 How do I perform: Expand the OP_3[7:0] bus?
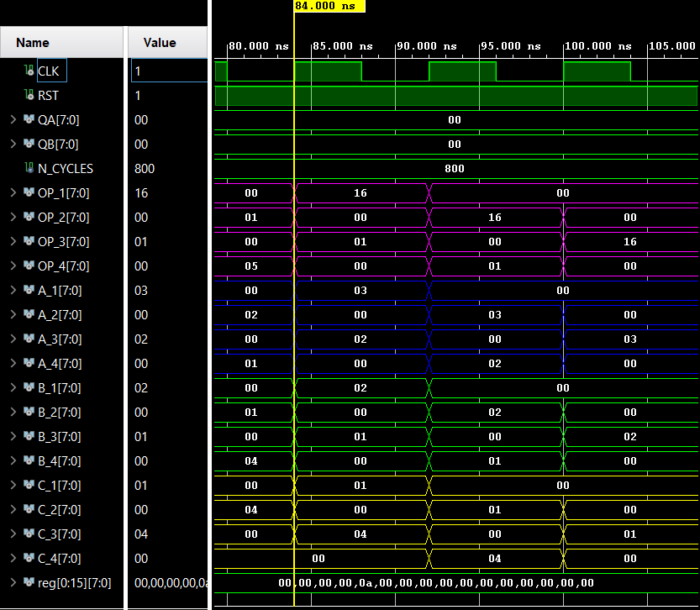point(13,241)
